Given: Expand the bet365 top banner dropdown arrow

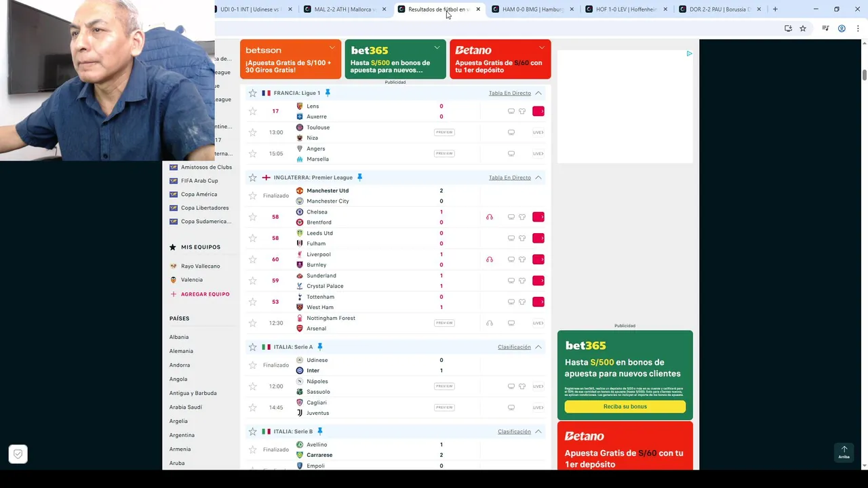Looking at the screenshot, I should pos(437,47).
